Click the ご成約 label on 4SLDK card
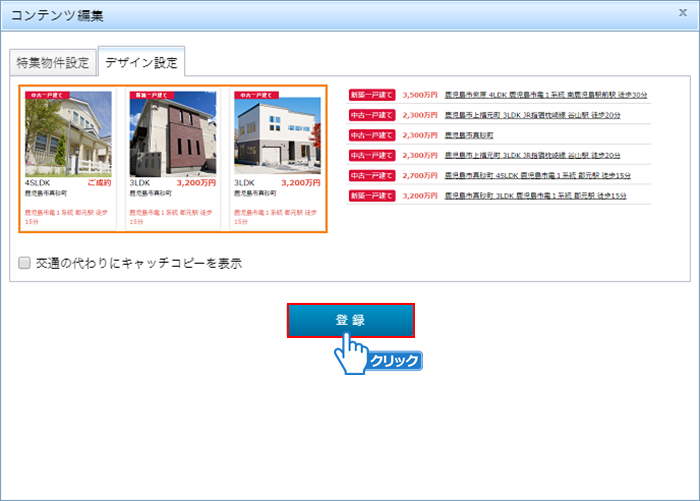This screenshot has height=501, width=700. 98,184
